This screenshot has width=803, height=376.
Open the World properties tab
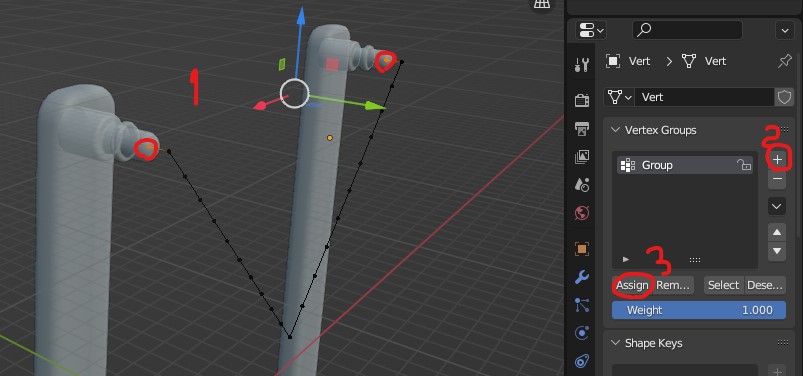click(x=582, y=212)
